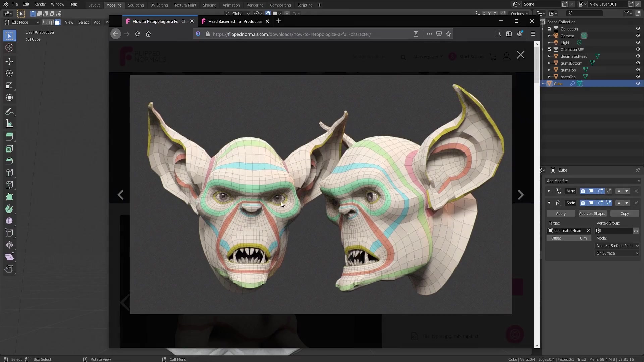Show the previous image in gallery
Screen dimensions: 644x362
click(121, 195)
